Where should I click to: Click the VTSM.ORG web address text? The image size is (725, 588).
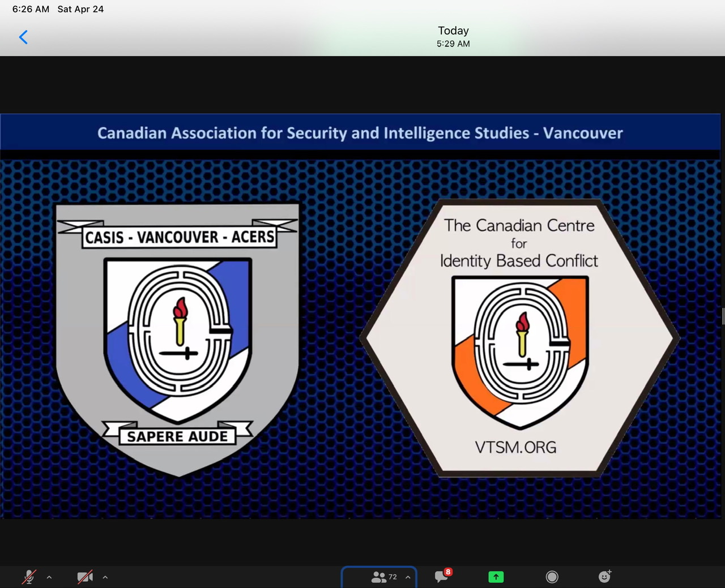[515, 447]
